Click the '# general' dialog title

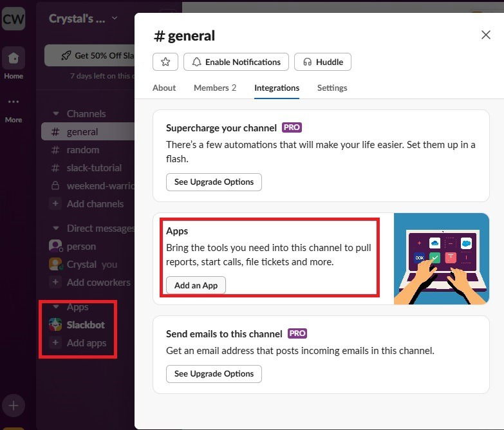pyautogui.click(x=184, y=35)
